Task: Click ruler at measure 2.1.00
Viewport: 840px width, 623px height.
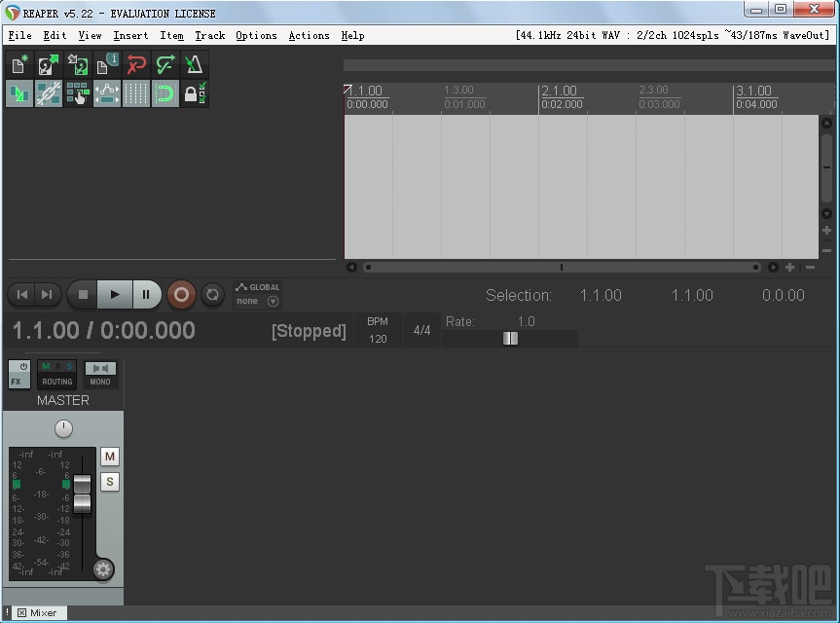Action: click(x=560, y=91)
